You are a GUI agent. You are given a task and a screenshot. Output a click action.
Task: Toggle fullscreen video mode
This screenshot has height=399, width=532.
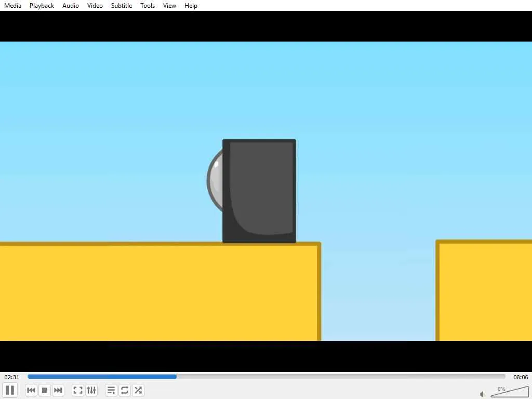pyautogui.click(x=78, y=390)
